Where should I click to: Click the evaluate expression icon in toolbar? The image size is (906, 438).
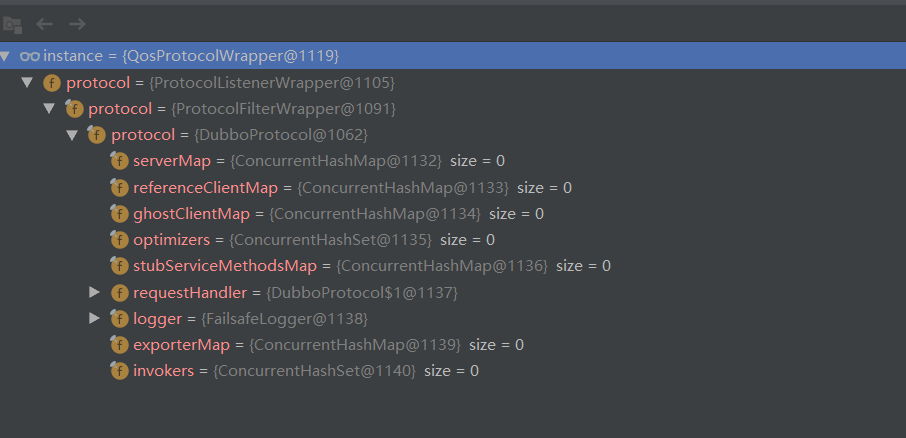pyautogui.click(x=12, y=23)
